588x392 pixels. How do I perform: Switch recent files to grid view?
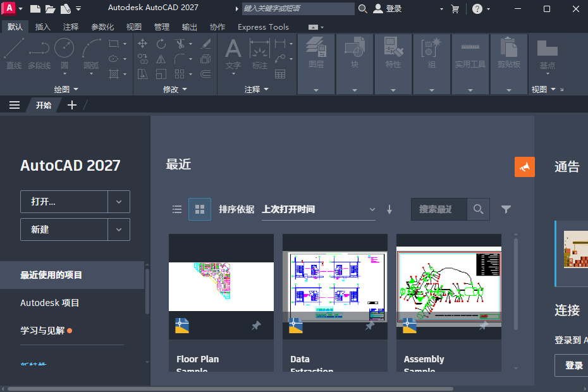pyautogui.click(x=199, y=209)
